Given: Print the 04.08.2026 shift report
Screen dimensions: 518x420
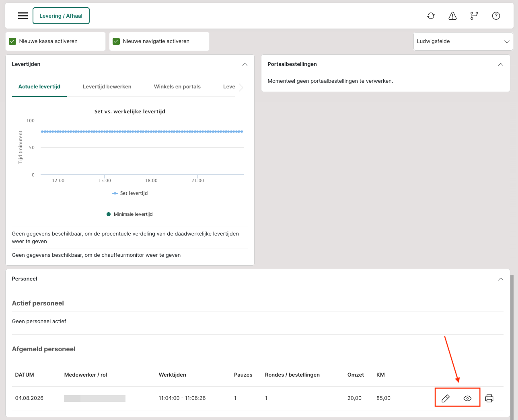Looking at the screenshot, I should [489, 398].
